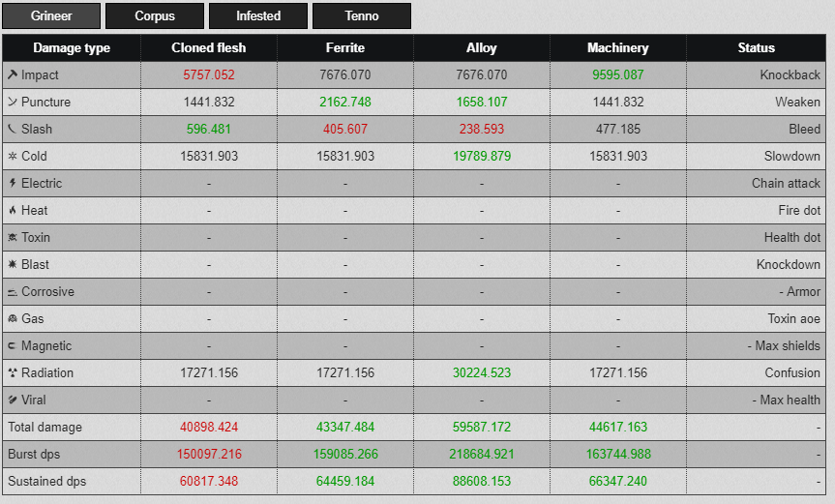Select the Grineer faction tab
The height and width of the screenshot is (504, 835).
[51, 15]
